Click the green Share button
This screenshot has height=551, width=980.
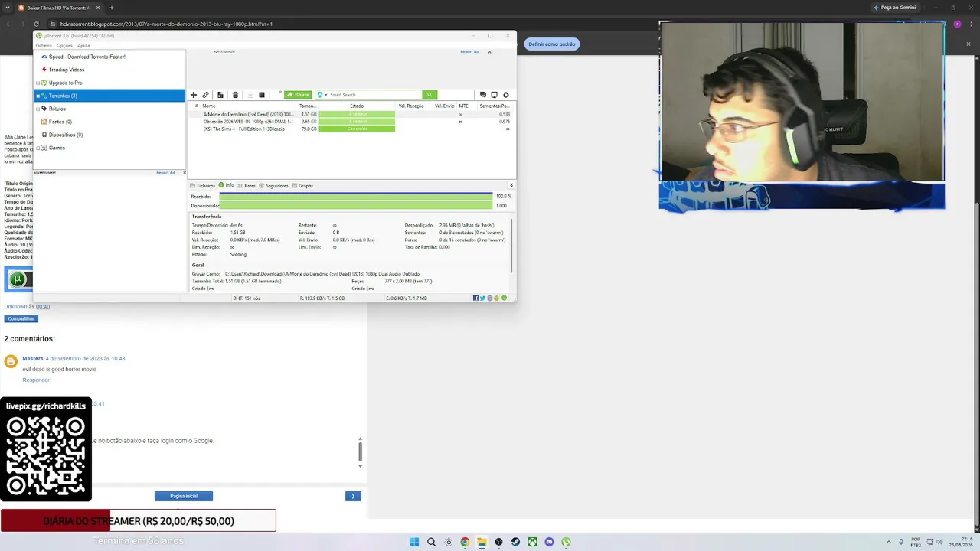(x=299, y=95)
